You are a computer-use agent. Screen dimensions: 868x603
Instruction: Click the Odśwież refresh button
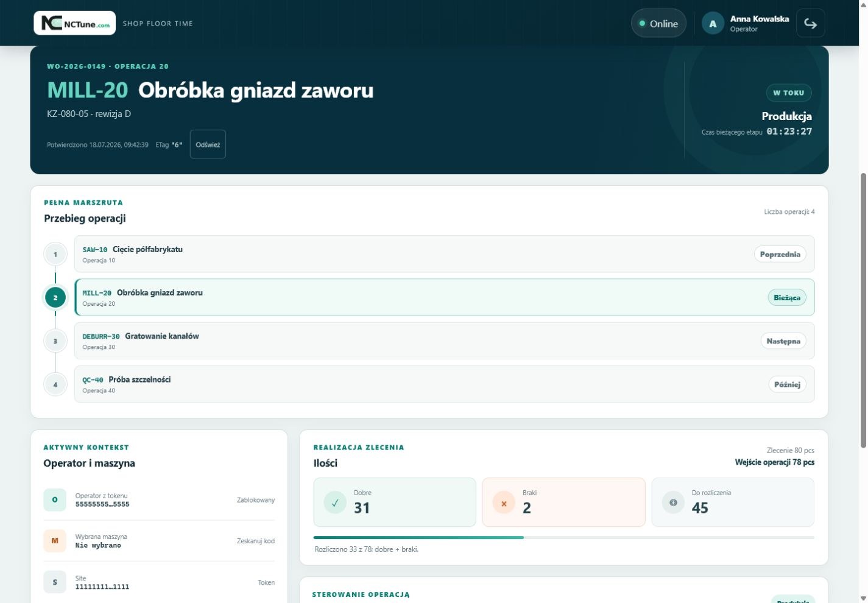[208, 144]
